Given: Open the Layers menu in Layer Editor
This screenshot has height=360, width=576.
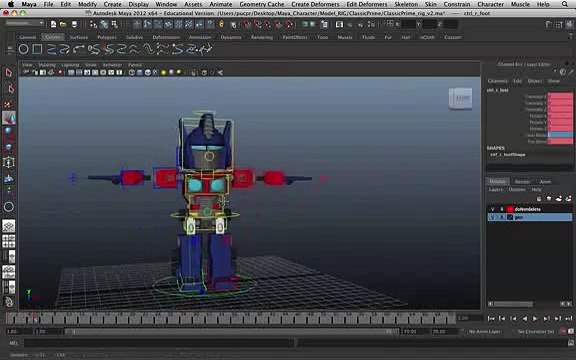Looking at the screenshot, I should point(496,190).
